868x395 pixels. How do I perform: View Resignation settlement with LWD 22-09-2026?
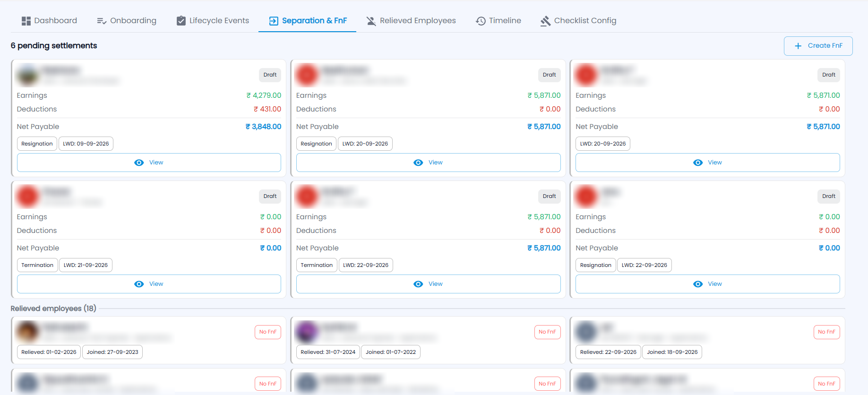pyautogui.click(x=707, y=284)
